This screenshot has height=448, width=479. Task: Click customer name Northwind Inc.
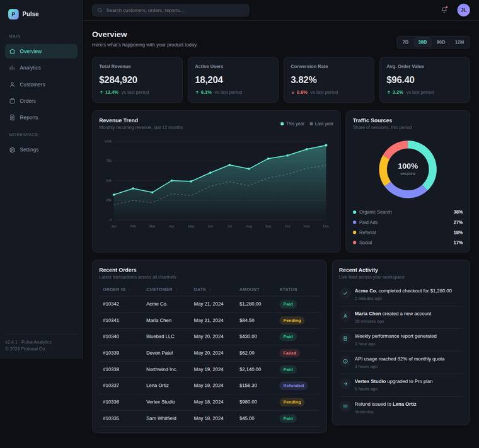[161, 369]
